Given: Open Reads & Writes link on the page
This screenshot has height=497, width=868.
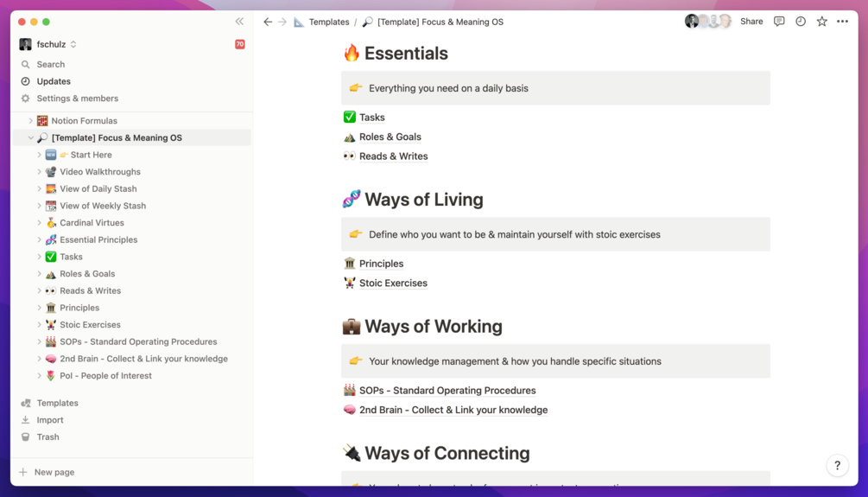Looking at the screenshot, I should [x=394, y=156].
